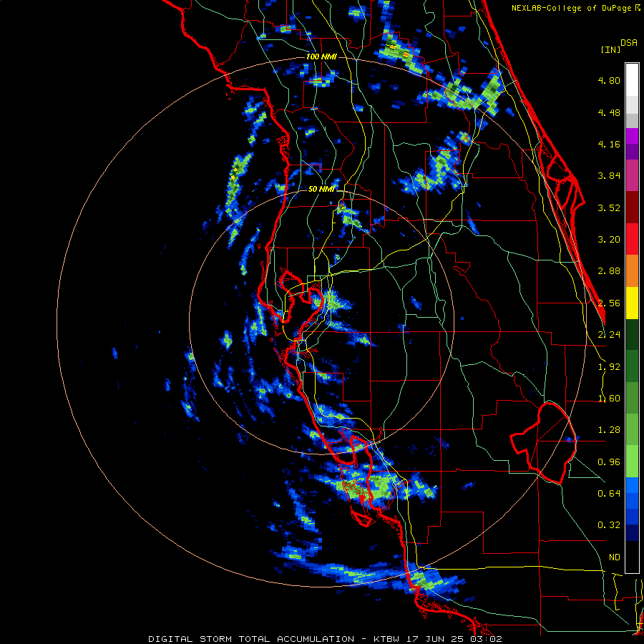Click the 3.20 legend value
Viewport: 644px width, 644px height.
coord(609,240)
